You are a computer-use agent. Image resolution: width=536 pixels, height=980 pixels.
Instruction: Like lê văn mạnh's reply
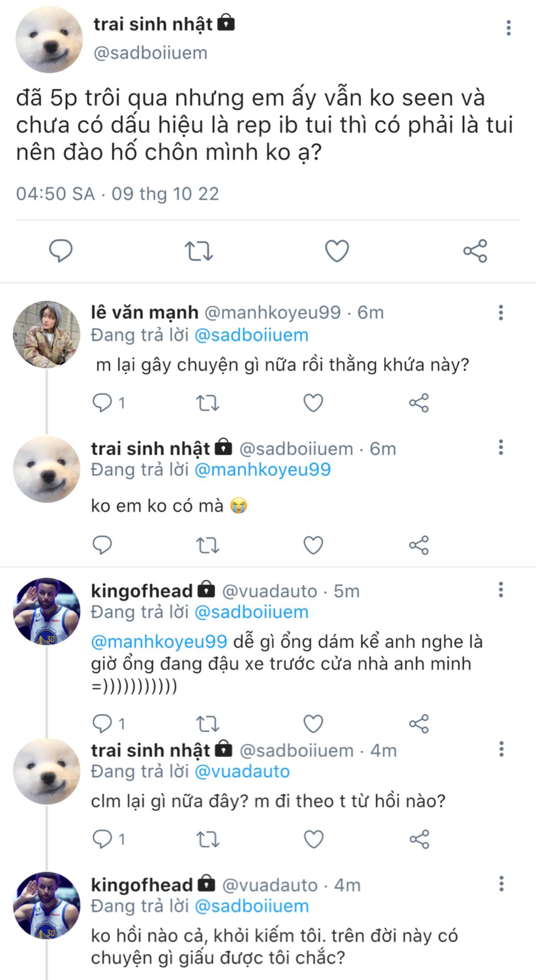tap(313, 403)
